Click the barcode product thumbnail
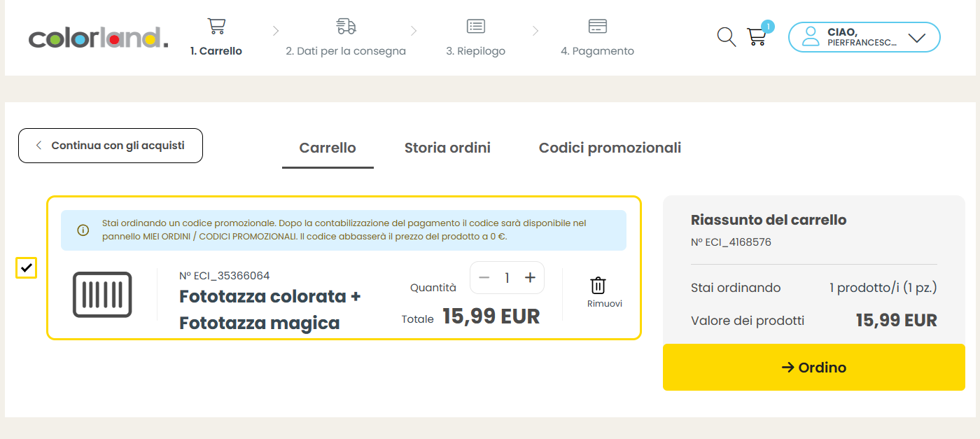The height and width of the screenshot is (439, 980). (102, 294)
